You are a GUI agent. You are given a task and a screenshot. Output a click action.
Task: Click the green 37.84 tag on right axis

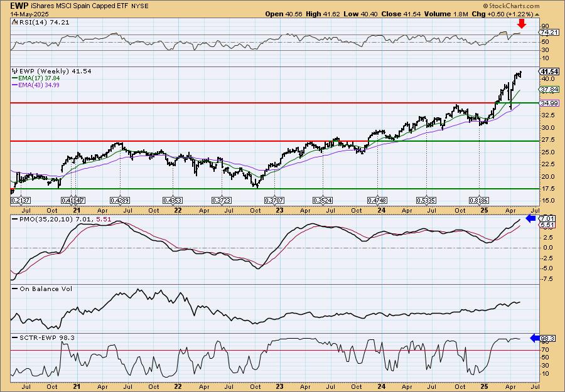click(550, 89)
